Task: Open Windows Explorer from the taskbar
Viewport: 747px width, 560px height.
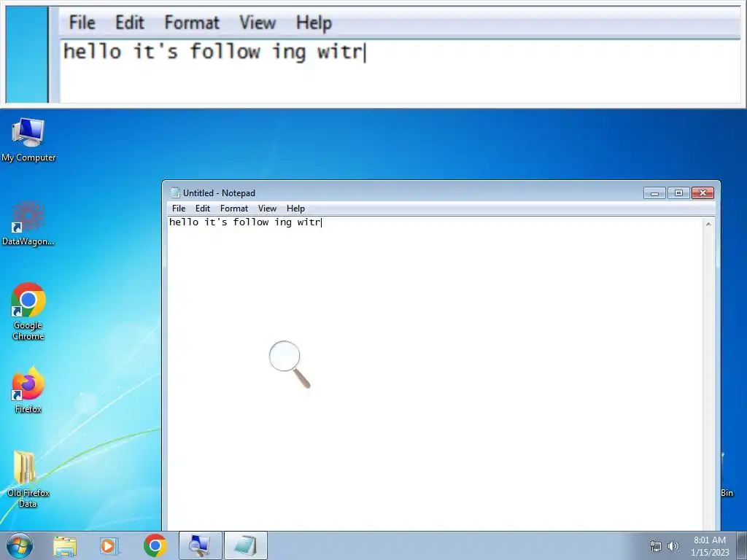Action: (65, 545)
